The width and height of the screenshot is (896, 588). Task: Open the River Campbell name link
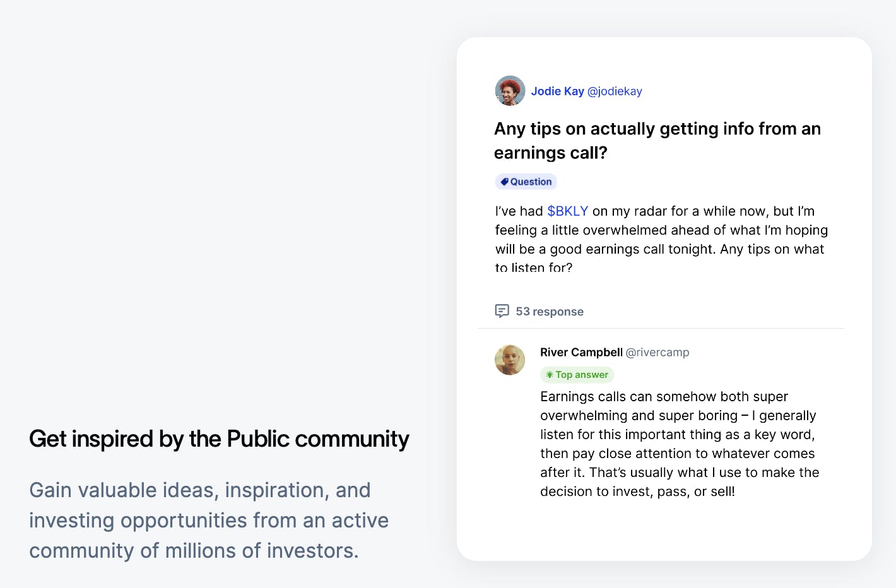click(581, 353)
